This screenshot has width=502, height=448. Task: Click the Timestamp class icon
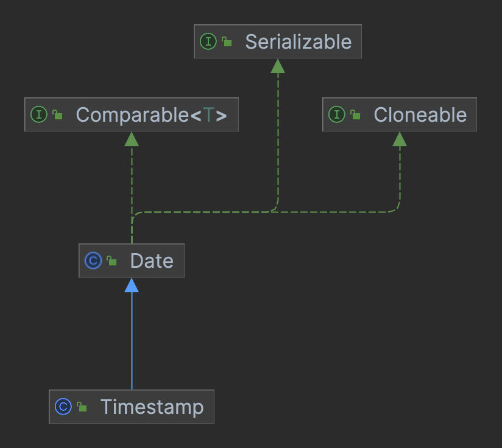tap(63, 407)
